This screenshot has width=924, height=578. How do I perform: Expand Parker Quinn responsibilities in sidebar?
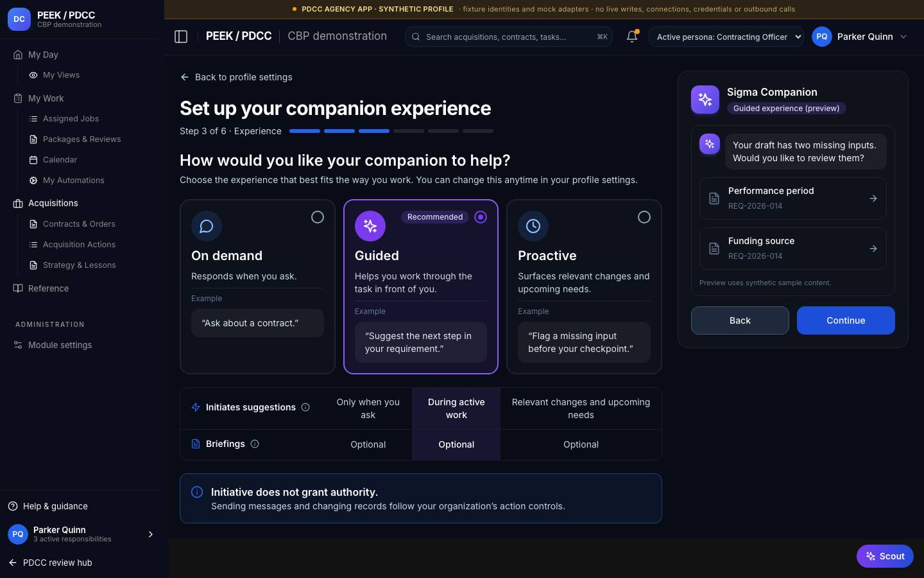click(x=151, y=534)
